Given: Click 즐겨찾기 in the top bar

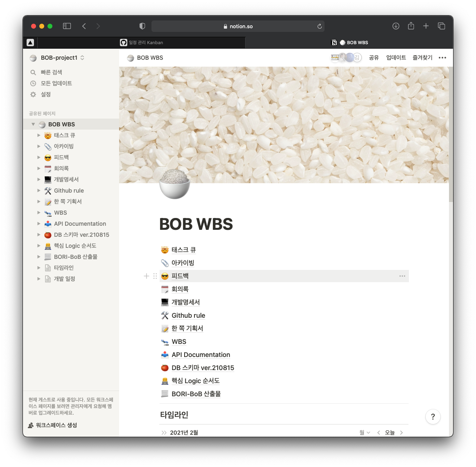Looking at the screenshot, I should (422, 58).
